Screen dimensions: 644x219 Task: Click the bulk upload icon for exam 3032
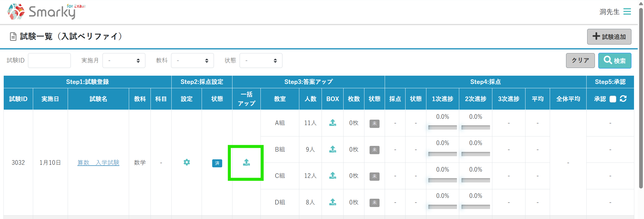(246, 162)
